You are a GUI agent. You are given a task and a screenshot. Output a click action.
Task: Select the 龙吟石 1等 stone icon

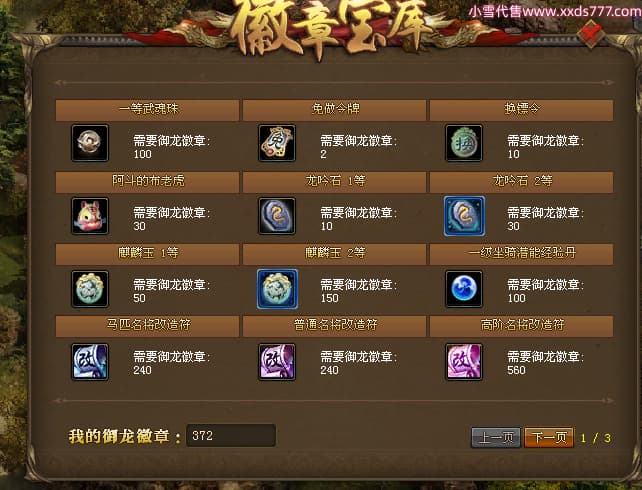277,216
